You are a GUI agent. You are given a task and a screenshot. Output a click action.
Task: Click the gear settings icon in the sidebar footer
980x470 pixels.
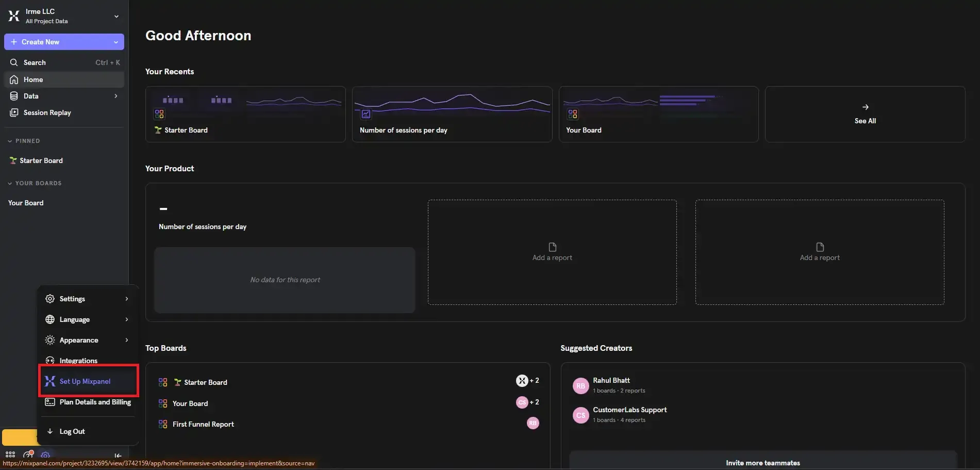tap(45, 455)
